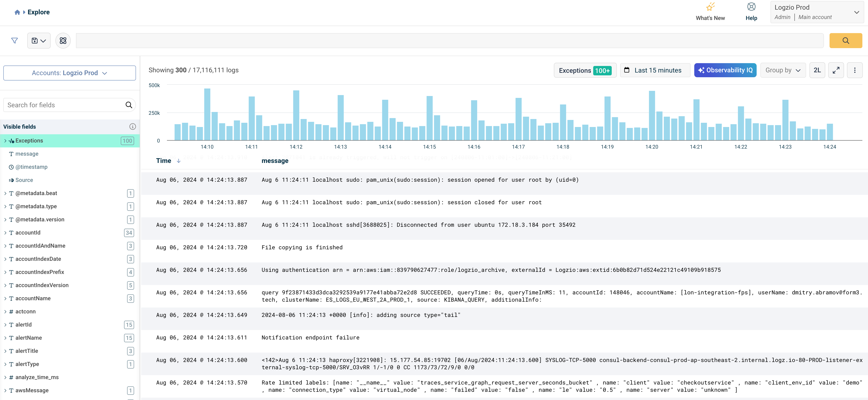Open saved searches disk dropdown
Viewport: 868px width, 400px height.
coord(39,40)
